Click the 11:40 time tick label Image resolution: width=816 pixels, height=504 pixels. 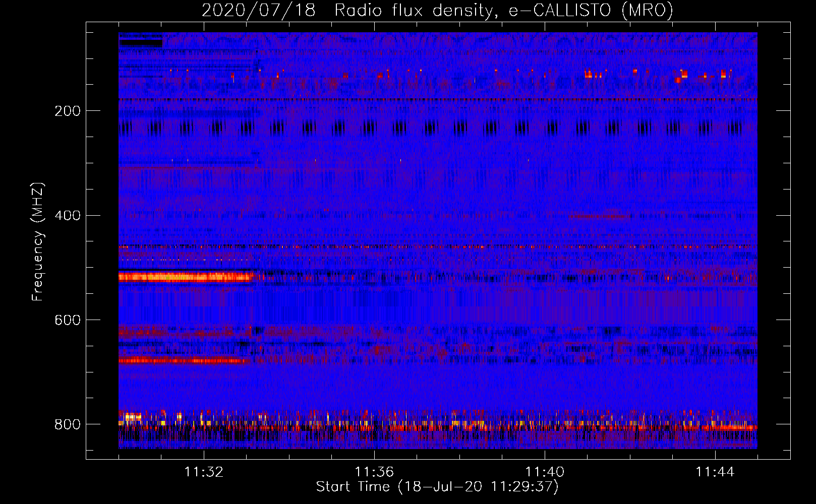[x=545, y=472]
